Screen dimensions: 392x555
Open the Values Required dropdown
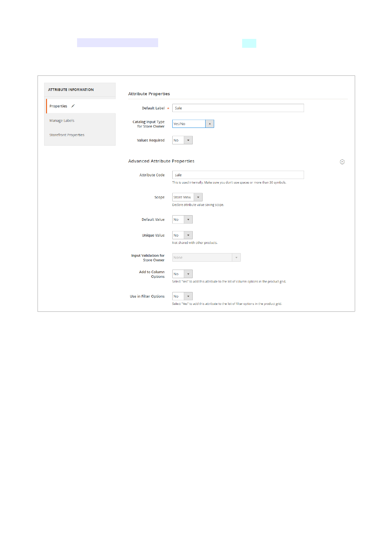coord(182,140)
